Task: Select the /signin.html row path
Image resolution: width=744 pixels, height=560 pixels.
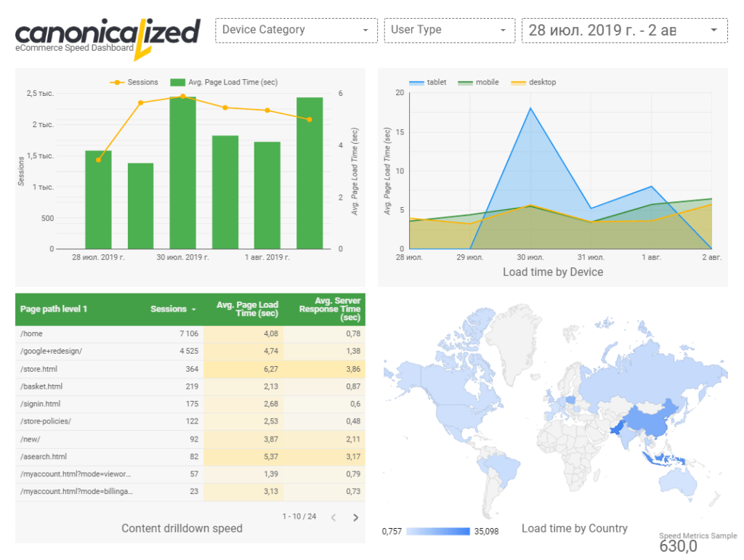Action: tap(41, 404)
